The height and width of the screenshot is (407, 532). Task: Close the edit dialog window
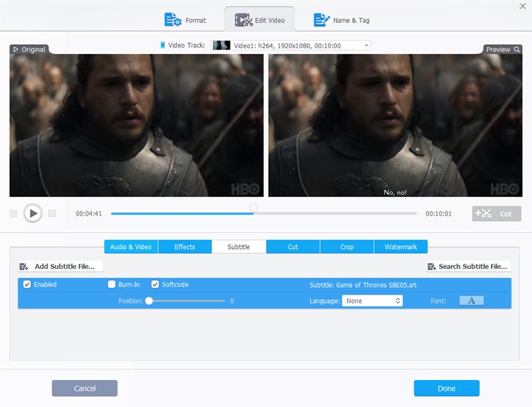pos(523,6)
